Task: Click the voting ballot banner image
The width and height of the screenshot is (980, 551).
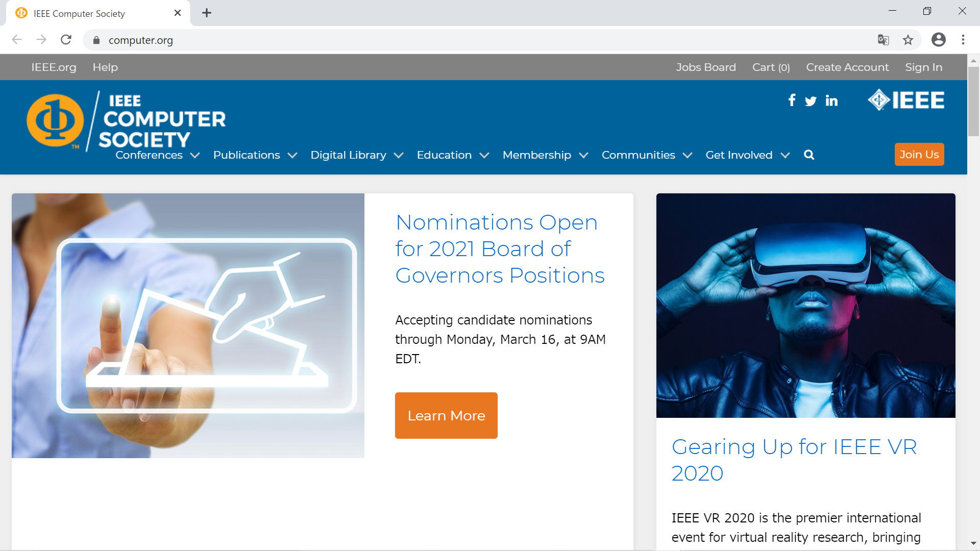Action: pos(188,325)
